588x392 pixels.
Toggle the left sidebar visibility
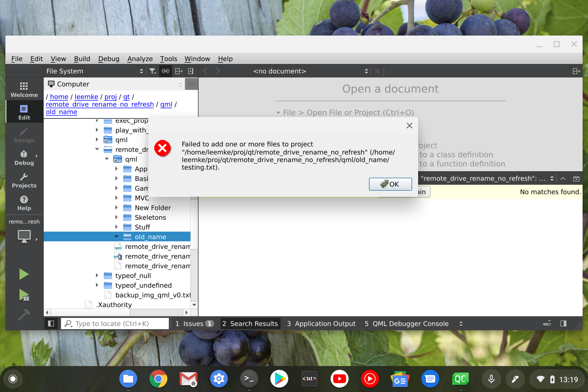pyautogui.click(x=51, y=323)
